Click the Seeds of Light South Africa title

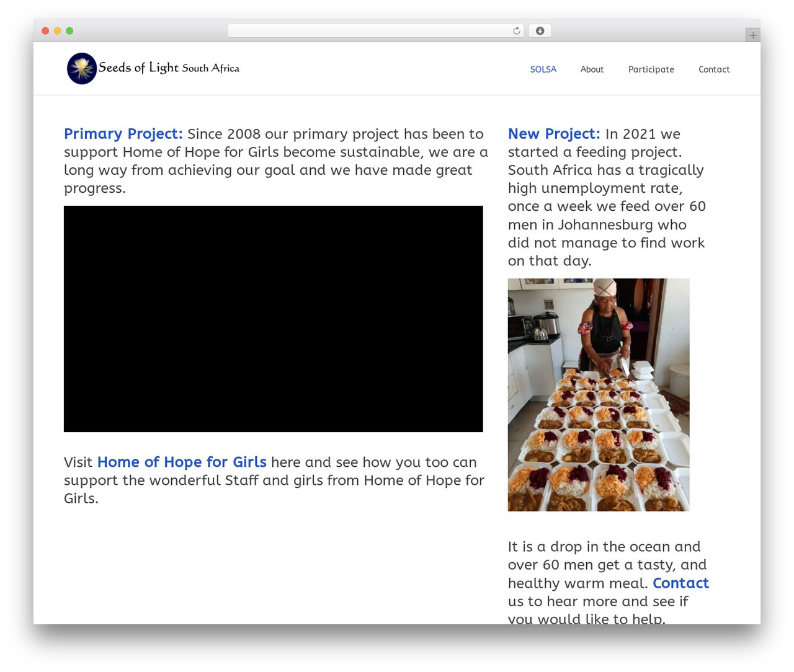coord(169,68)
